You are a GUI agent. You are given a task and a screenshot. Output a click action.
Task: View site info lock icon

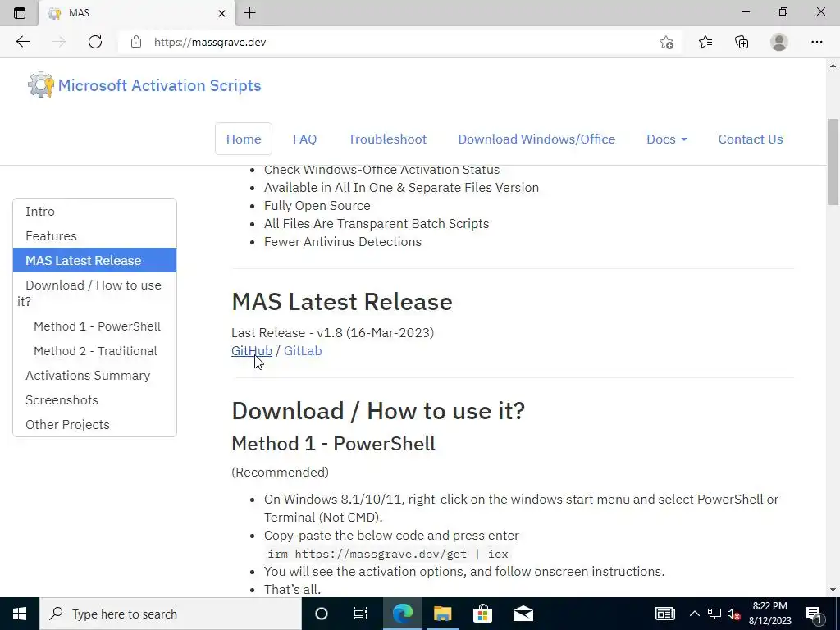pos(136,42)
